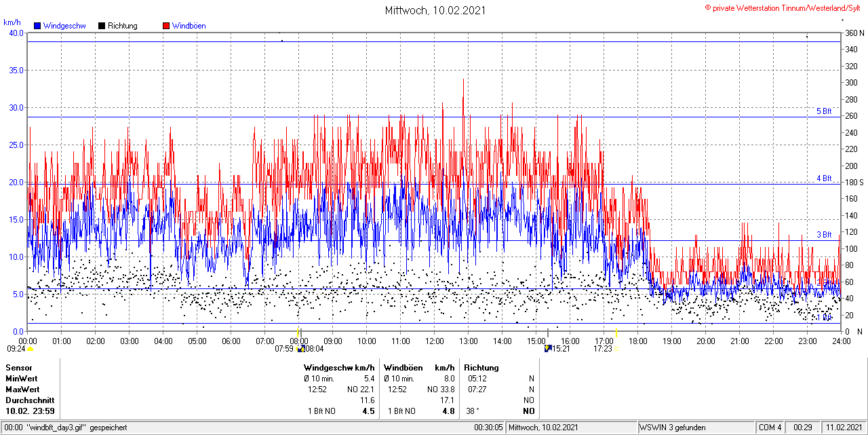Click the 07:59 time label below axis
Image resolution: width=868 pixels, height=435 pixels.
285,349
